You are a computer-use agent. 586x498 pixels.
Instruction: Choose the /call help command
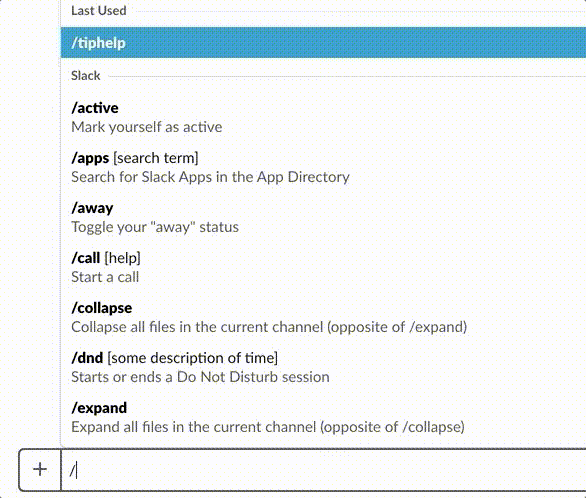[323, 267]
